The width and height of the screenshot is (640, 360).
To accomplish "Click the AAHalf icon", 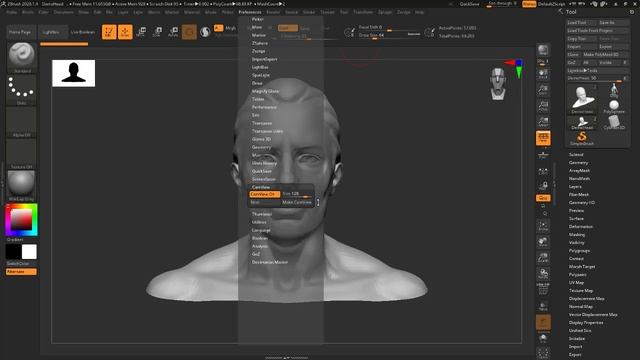I will (x=543, y=122).
